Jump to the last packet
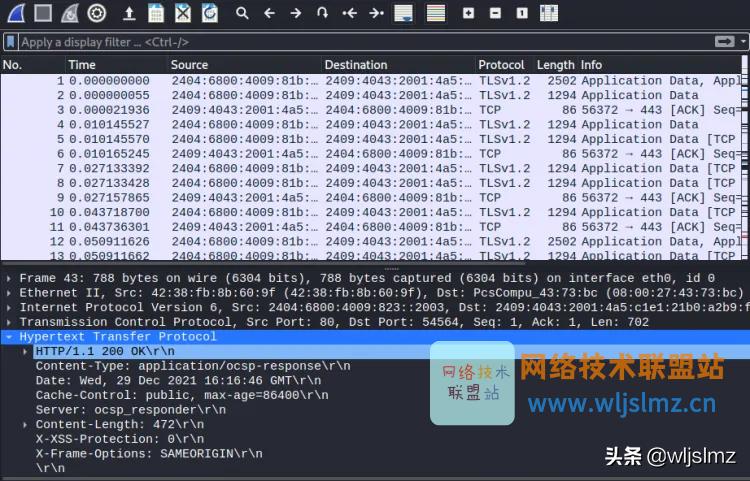 tap(376, 13)
